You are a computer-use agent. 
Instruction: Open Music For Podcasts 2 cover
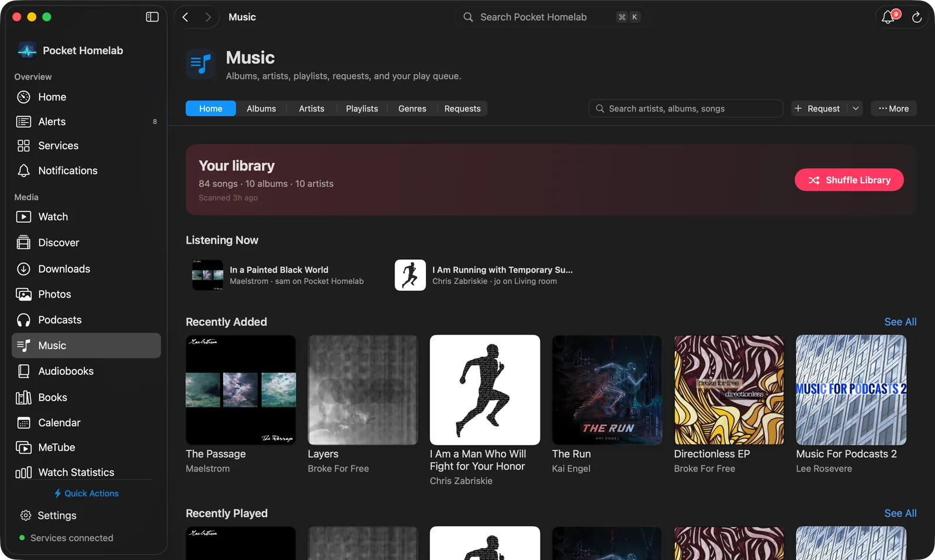851,389
